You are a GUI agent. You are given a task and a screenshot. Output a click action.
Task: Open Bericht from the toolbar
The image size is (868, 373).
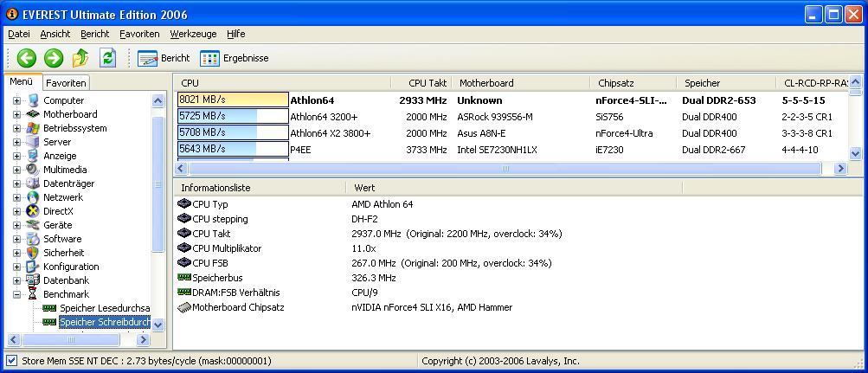coord(164,58)
